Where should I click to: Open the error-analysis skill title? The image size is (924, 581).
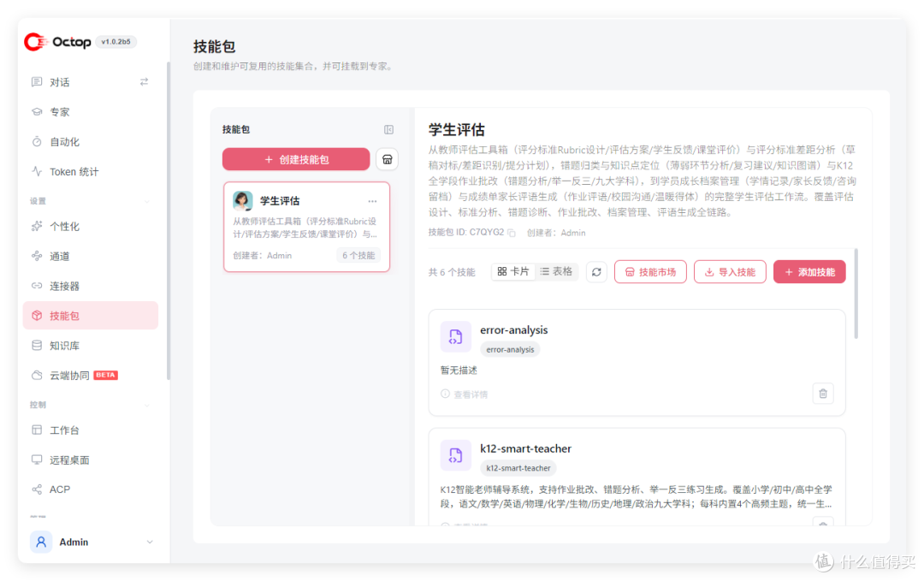(x=514, y=330)
